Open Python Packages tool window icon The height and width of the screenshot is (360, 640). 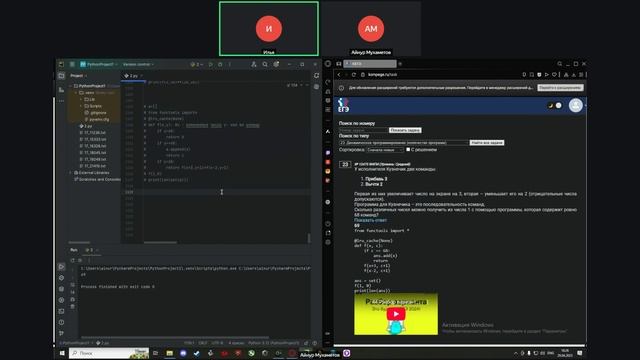click(61, 289)
